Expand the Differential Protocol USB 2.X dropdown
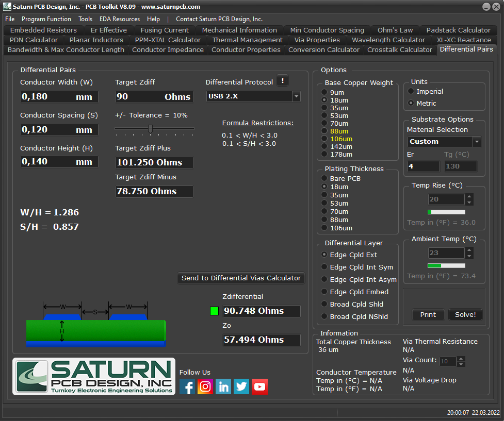This screenshot has height=421, width=504. pyautogui.click(x=296, y=96)
